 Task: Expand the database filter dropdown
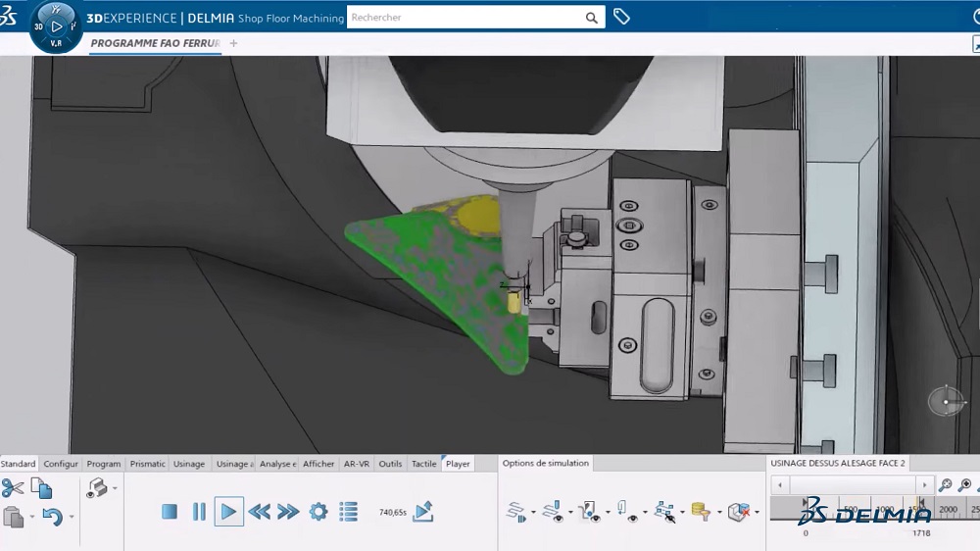pyautogui.click(x=719, y=512)
